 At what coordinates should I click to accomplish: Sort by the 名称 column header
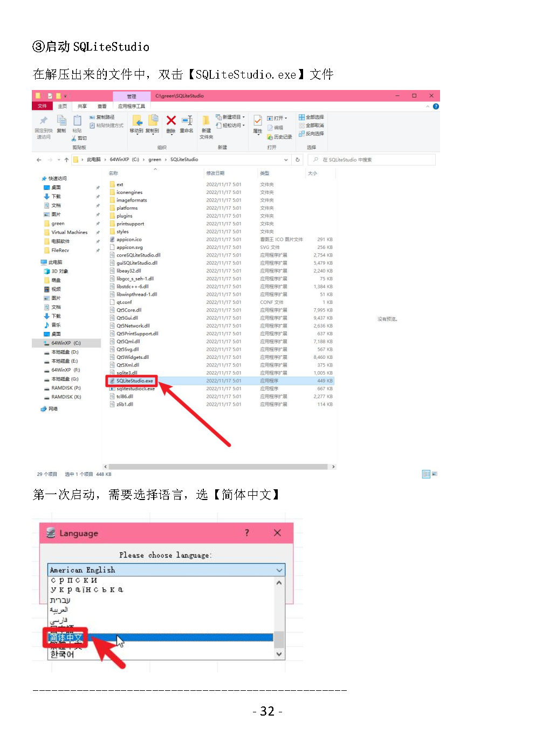[x=114, y=174]
